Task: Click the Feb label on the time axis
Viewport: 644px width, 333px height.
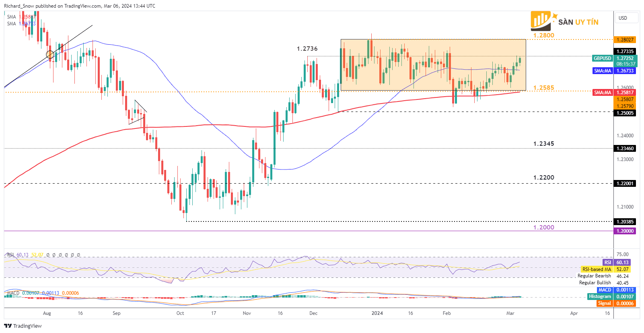Action: tap(447, 313)
